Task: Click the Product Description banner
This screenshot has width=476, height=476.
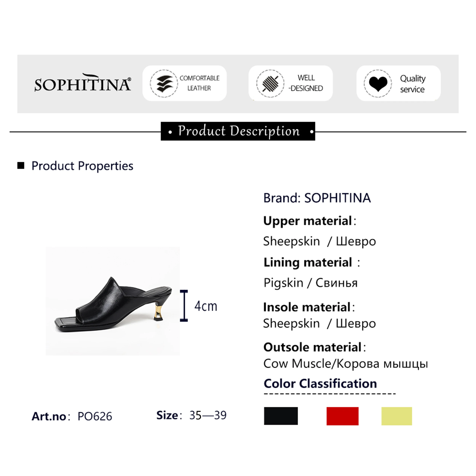Action: 238,131
